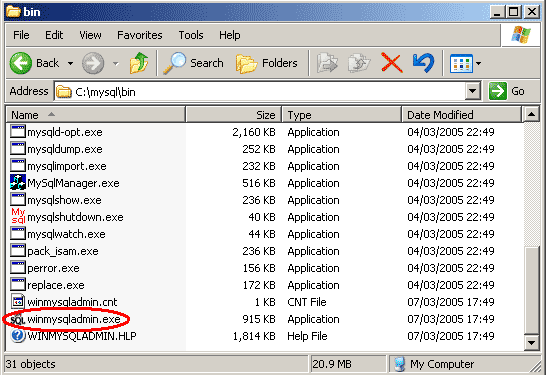Expand the Address bar dropdown
546x375 pixels.
(x=473, y=91)
